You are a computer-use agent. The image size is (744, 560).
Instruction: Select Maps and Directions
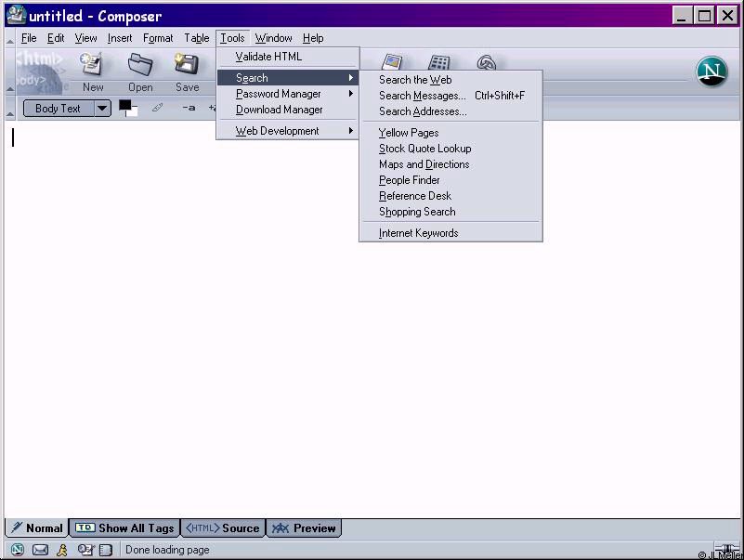click(450, 164)
